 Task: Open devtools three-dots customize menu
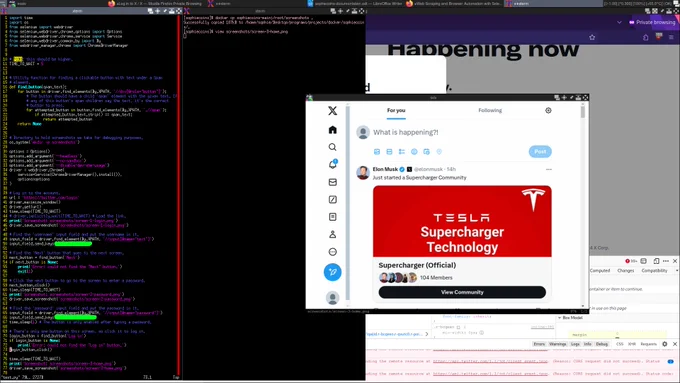(666, 261)
